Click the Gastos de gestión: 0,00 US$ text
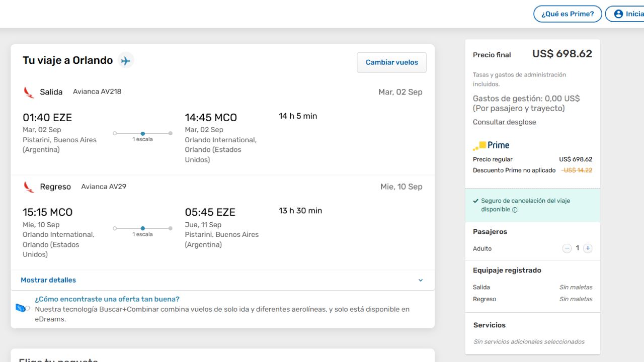Viewport: 644px width, 362px height. [x=526, y=99]
